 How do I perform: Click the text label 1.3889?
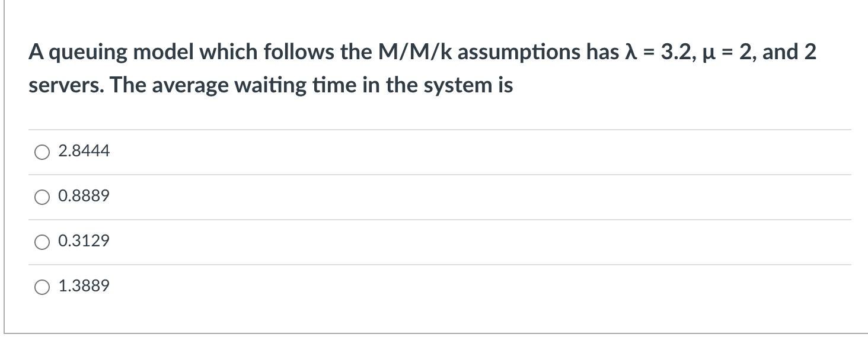tap(84, 286)
